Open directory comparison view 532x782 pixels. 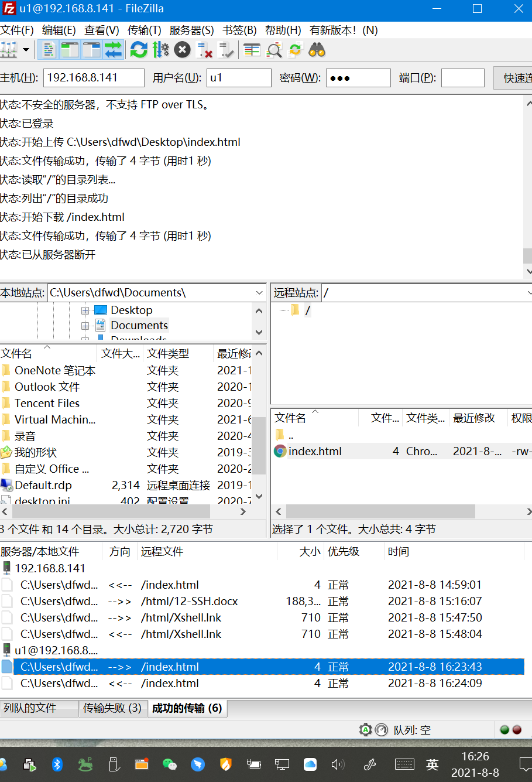(250, 50)
